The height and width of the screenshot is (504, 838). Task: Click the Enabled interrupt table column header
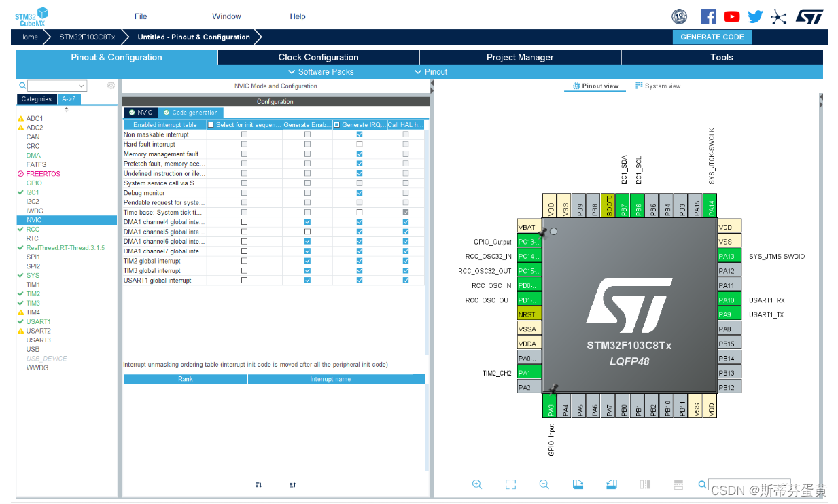click(x=165, y=125)
